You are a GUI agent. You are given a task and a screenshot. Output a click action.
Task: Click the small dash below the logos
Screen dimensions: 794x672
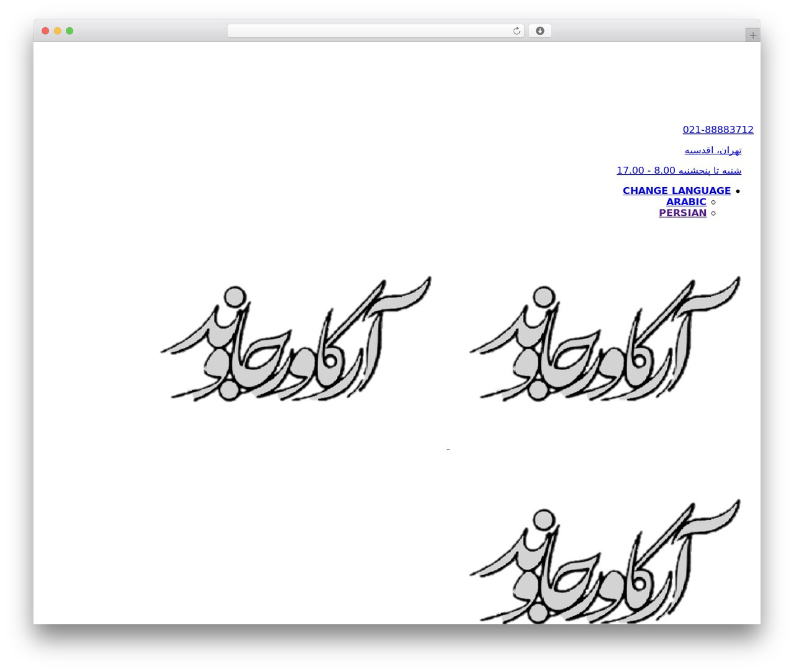[448, 449]
